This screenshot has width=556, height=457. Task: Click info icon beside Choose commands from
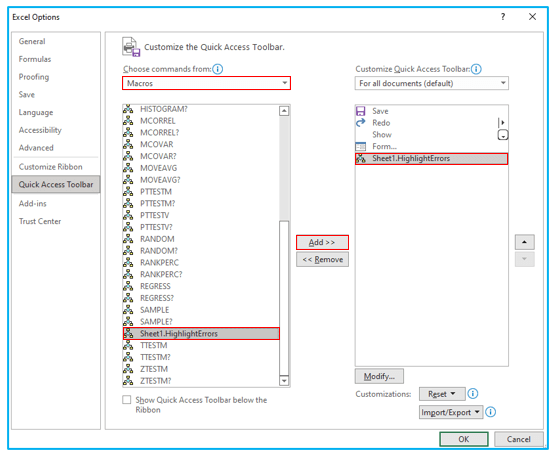218,69
